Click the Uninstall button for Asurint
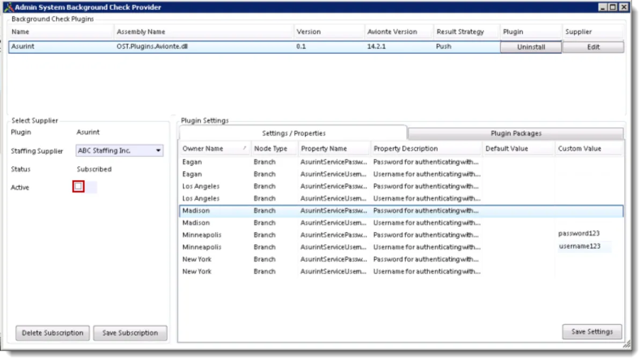 pyautogui.click(x=531, y=47)
